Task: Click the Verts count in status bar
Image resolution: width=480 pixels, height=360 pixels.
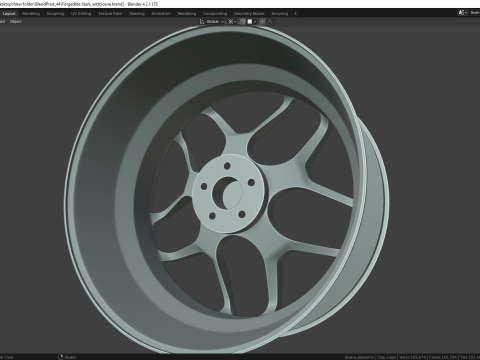Action: pyautogui.click(x=413, y=357)
